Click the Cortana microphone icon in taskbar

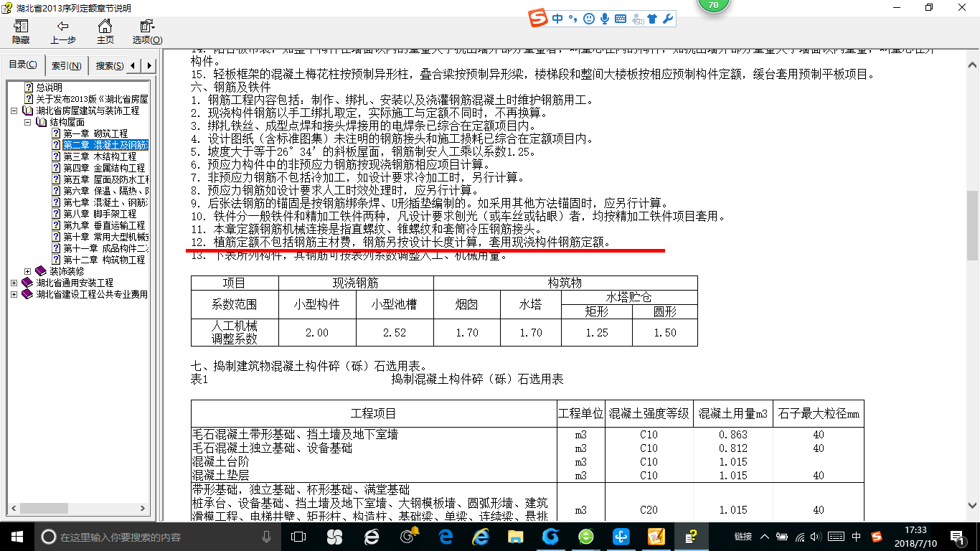point(267,536)
